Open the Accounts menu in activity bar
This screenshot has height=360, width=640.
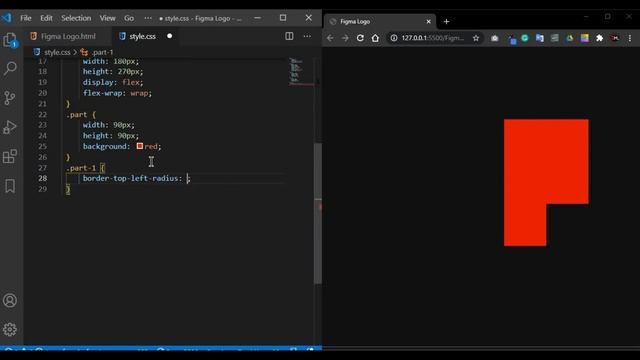coord(10,300)
